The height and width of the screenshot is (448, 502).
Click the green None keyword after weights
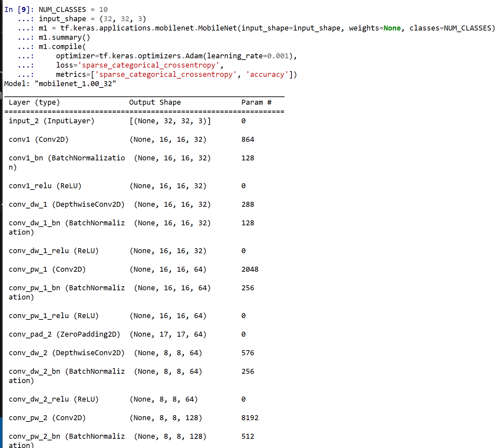[x=392, y=28]
